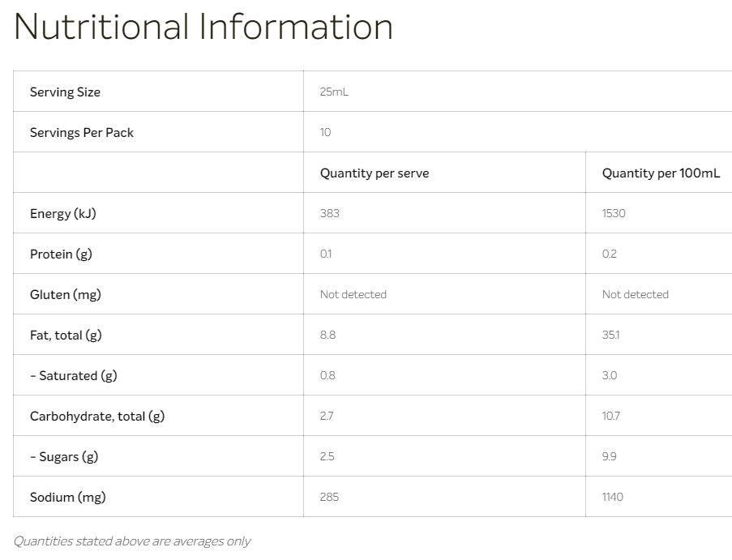
Task: Click the averages only disclaimer text
Action: coord(132,541)
